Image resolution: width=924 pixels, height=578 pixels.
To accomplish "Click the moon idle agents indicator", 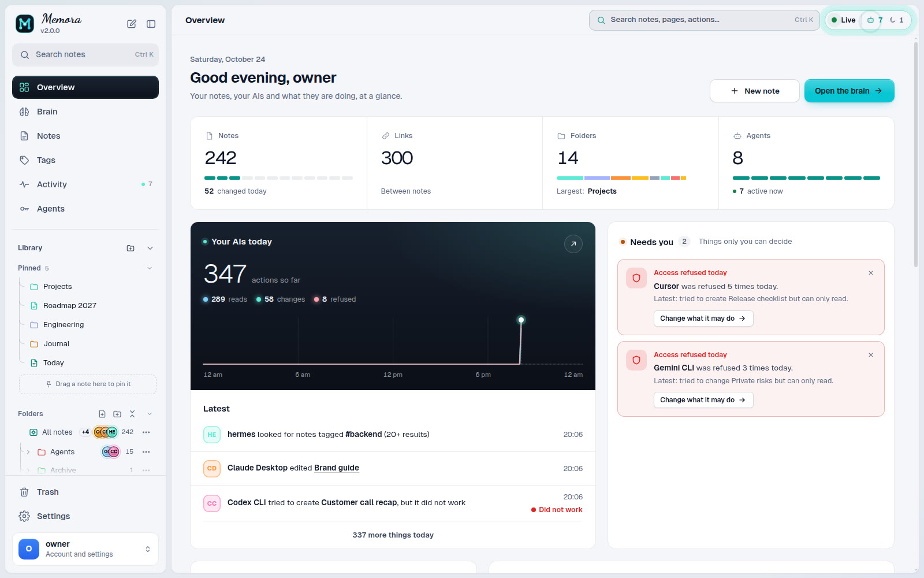I will pyautogui.click(x=893, y=20).
